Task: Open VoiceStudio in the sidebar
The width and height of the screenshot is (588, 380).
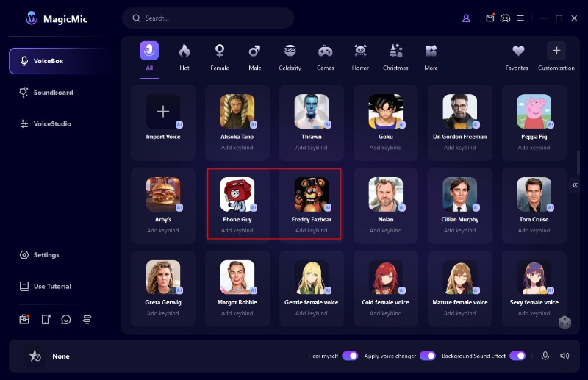Action: 46,123
